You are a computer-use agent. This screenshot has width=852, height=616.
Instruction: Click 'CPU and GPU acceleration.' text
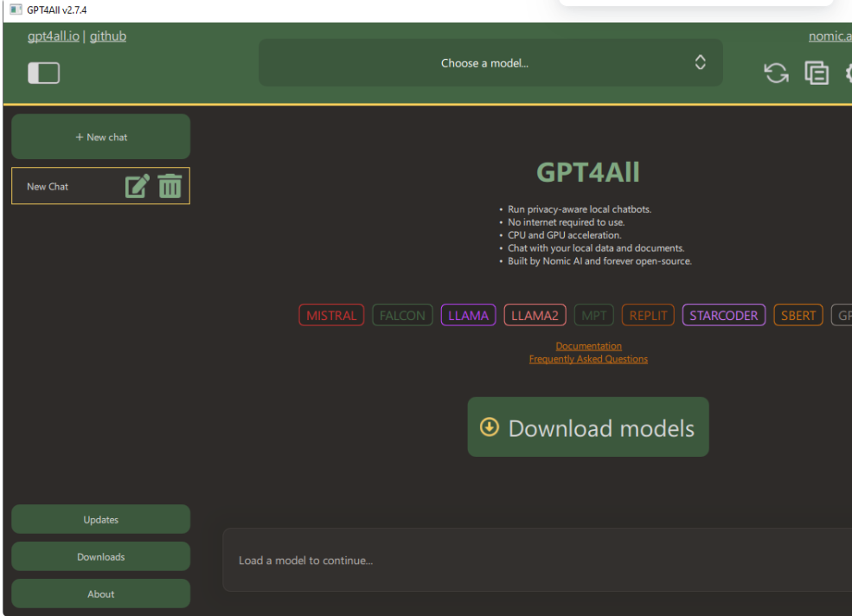(x=565, y=235)
